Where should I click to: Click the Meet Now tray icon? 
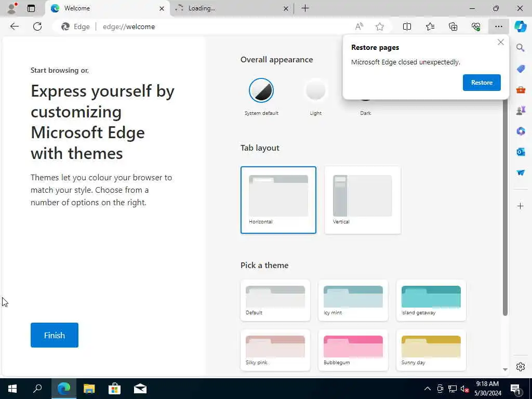[x=440, y=389]
